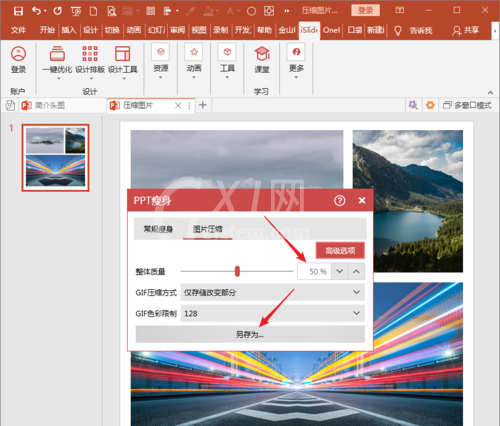Switch to the 动画 ribbon tab
500x426 pixels.
(x=134, y=30)
